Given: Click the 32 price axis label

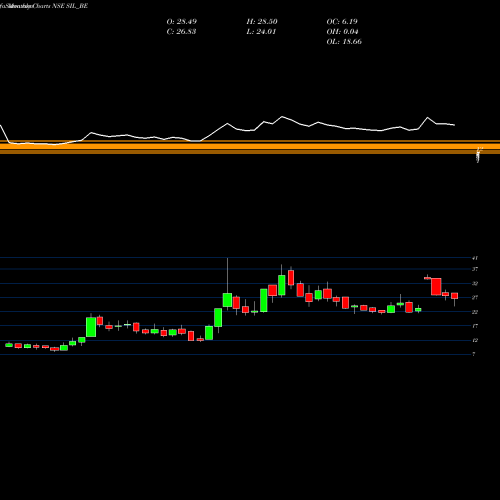Looking at the screenshot, I should tap(475, 284).
